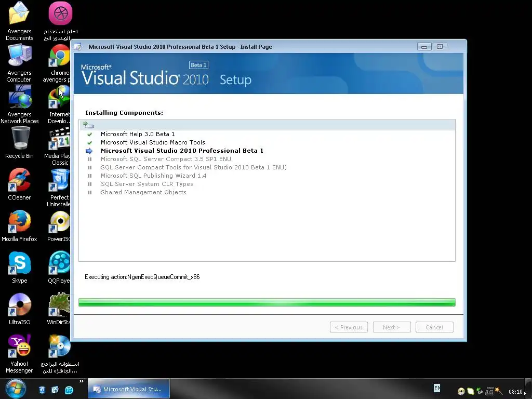
Task: Click the wand tray icon near the clock
Action: click(x=498, y=391)
